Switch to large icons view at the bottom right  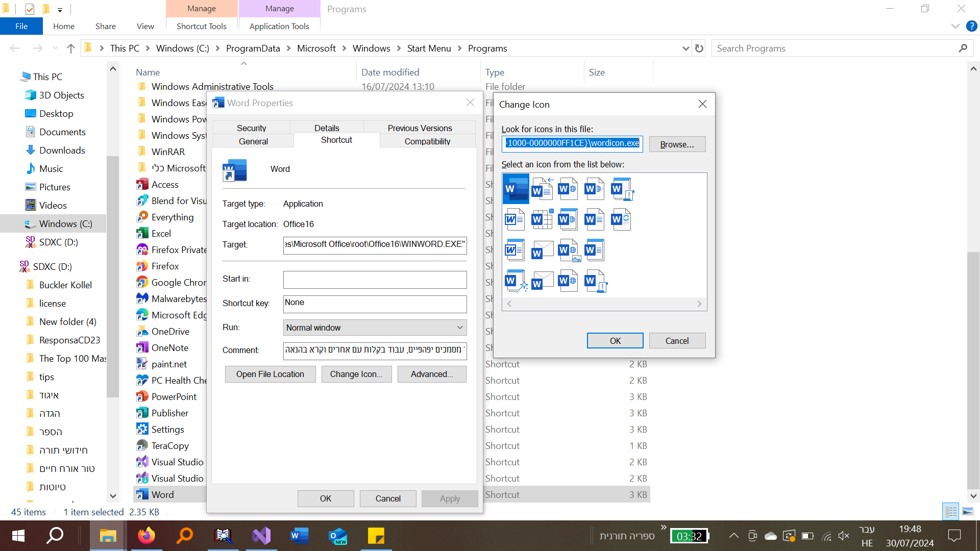coord(968,512)
